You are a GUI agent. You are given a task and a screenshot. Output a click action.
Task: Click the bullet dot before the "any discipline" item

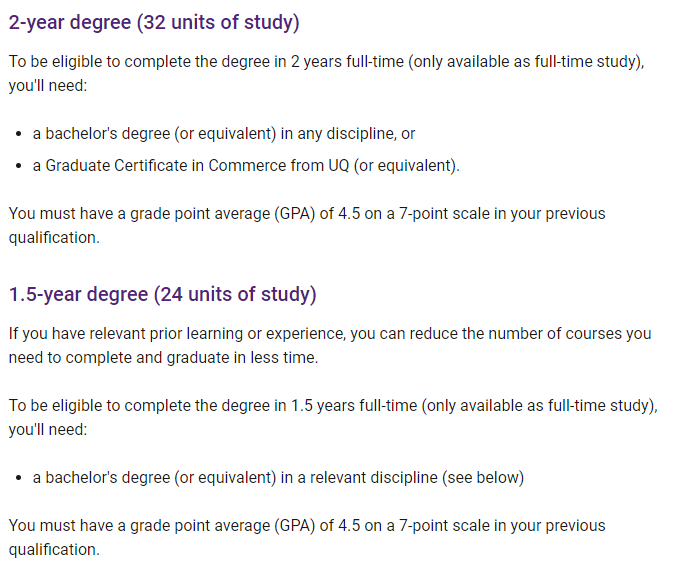click(18, 134)
